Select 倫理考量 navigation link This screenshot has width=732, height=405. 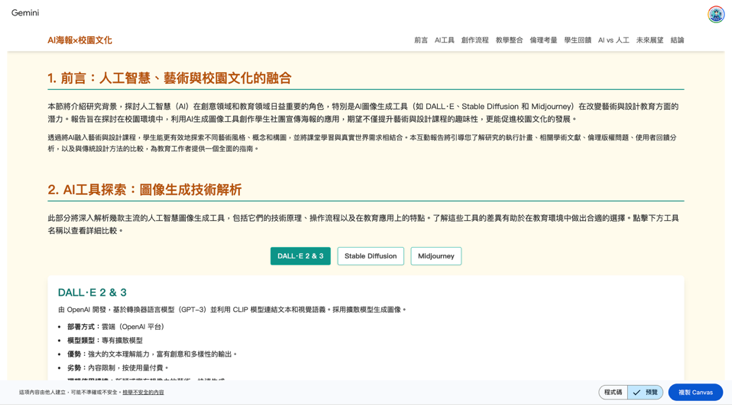pos(543,41)
